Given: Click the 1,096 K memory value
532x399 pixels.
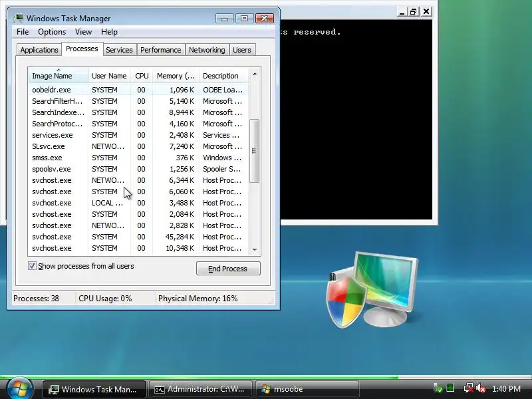Looking at the screenshot, I should click(x=182, y=90).
